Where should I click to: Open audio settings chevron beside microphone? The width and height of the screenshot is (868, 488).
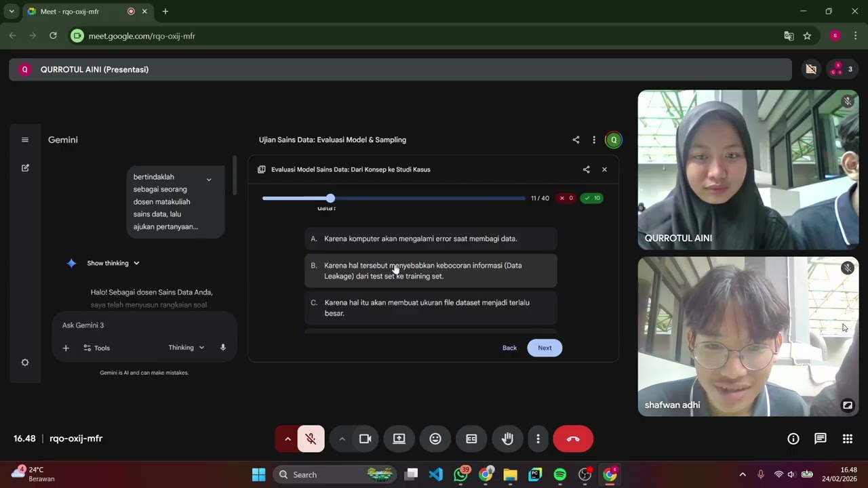click(288, 439)
